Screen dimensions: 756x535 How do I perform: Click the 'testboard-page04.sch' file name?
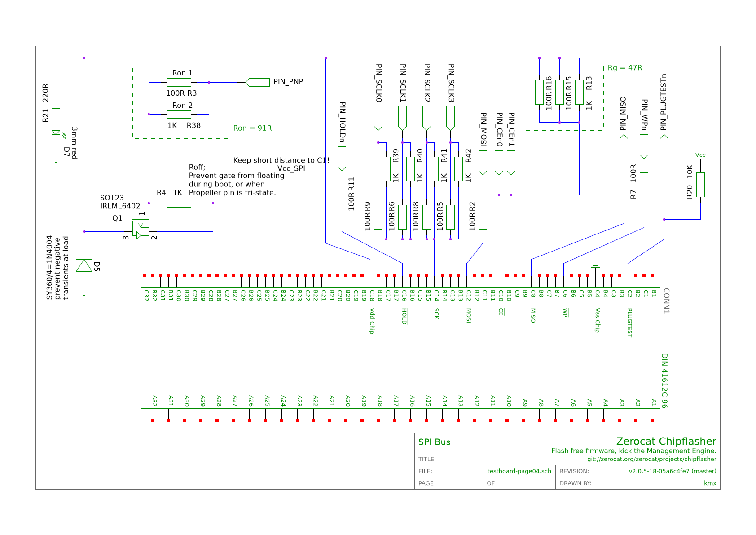519,471
